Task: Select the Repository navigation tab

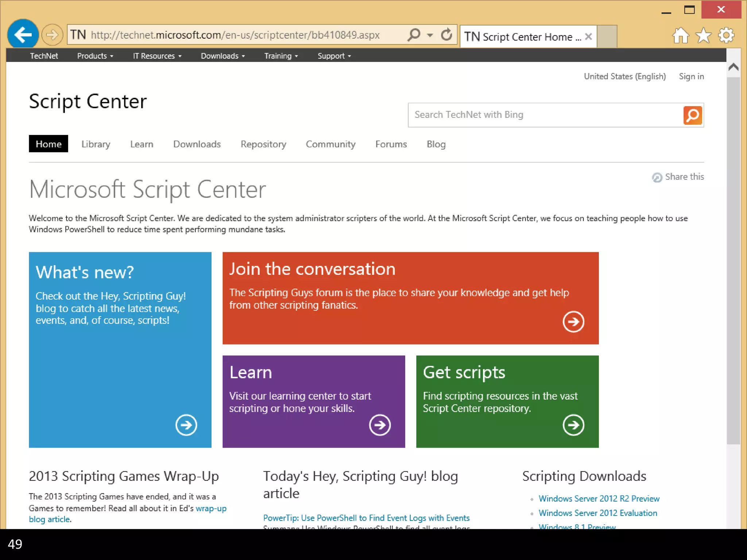Action: coord(263,144)
